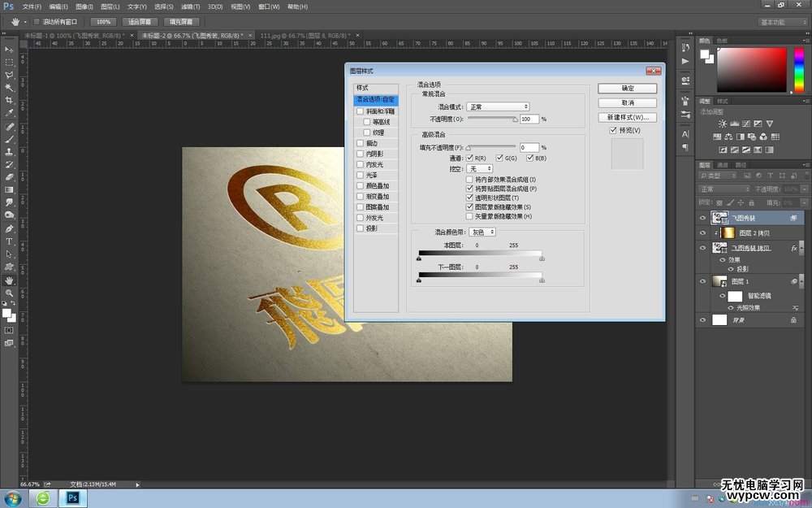812x508 pixels.
Task: Open 混合模式 dropdown in dialog
Action: [x=498, y=106]
